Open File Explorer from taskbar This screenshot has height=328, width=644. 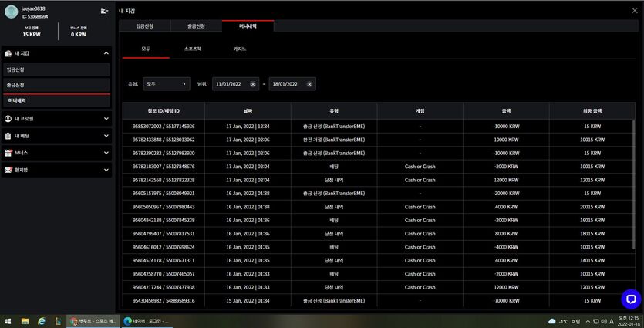(25, 321)
